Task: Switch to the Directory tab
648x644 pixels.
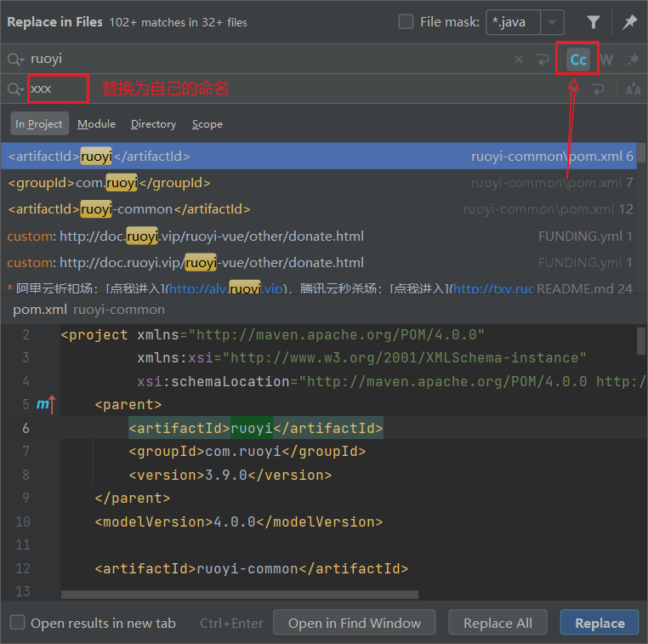Action: point(153,123)
